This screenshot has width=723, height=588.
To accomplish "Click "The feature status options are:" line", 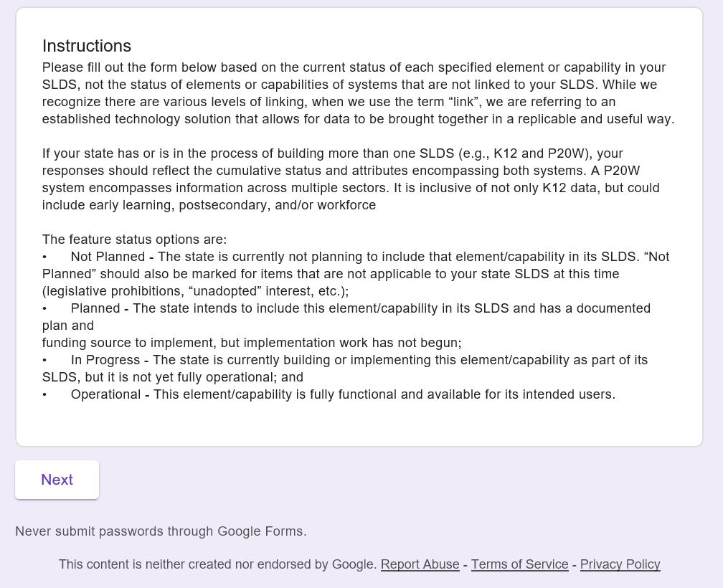I will (x=134, y=240).
